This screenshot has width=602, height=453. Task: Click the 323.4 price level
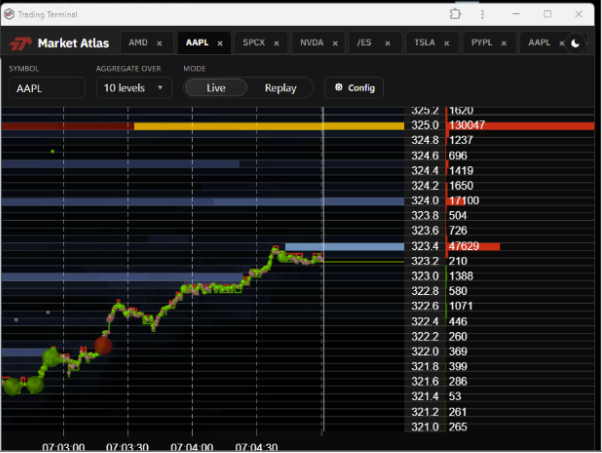[425, 246]
